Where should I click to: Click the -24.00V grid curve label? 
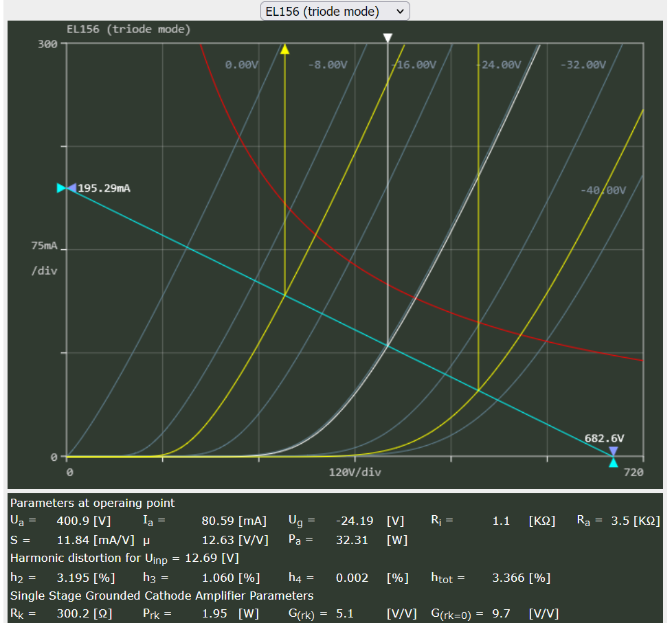click(x=499, y=65)
